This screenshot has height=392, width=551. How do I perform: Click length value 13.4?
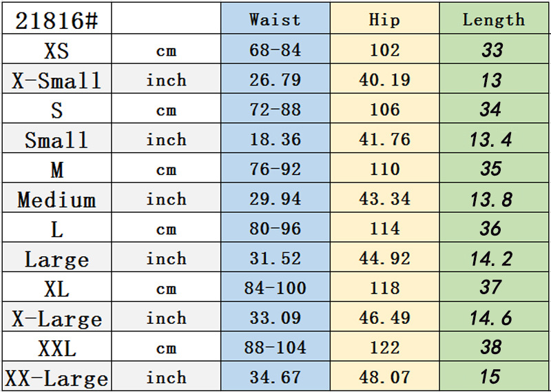pos(491,140)
